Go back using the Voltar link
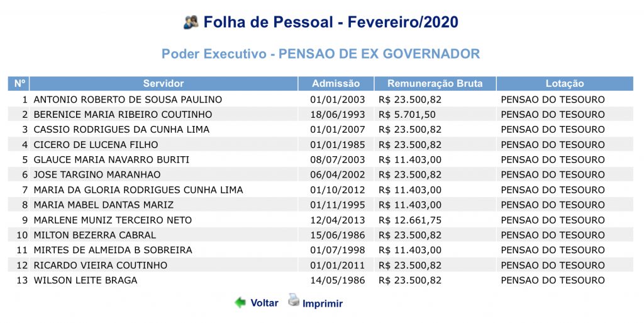 265,303
